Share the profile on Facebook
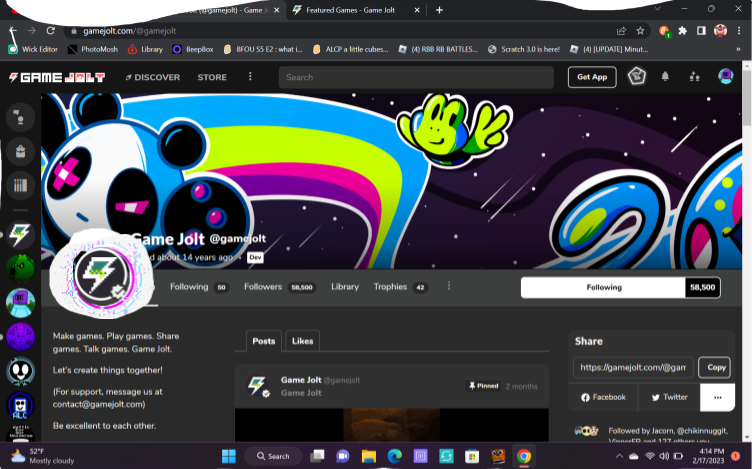The height and width of the screenshot is (469, 752). tap(603, 397)
